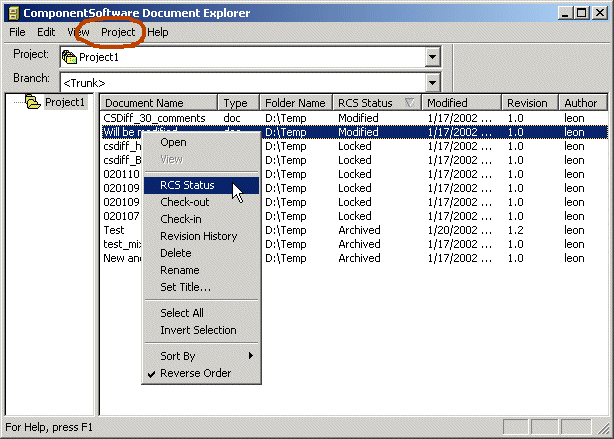
Task: Select Project1 label in tree pane
Action: coord(65,102)
